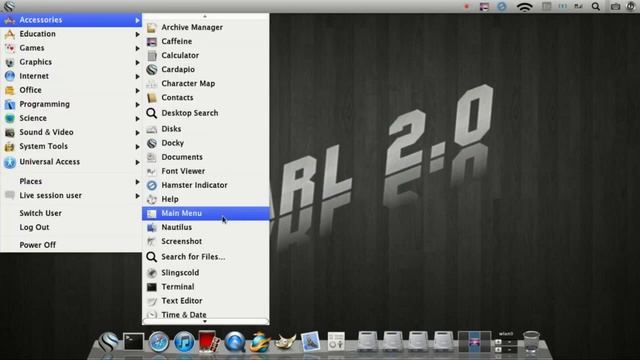The width and height of the screenshot is (640, 360).
Task: Expand the System Tools submenu arrow
Action: (137, 147)
